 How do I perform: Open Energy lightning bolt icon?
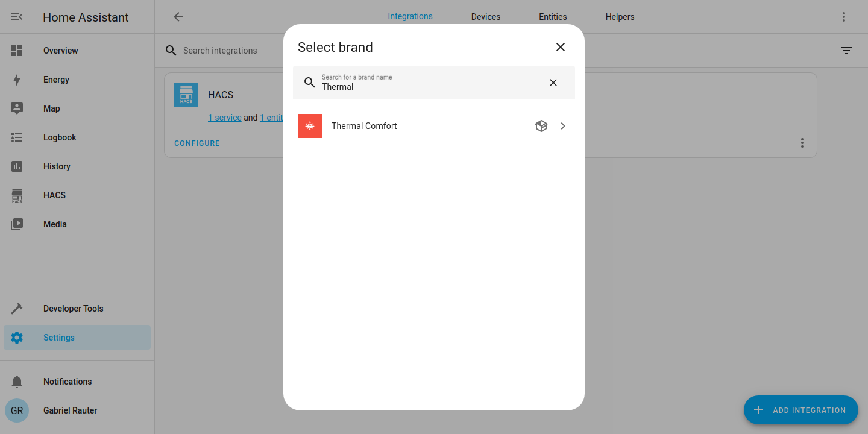pos(17,80)
